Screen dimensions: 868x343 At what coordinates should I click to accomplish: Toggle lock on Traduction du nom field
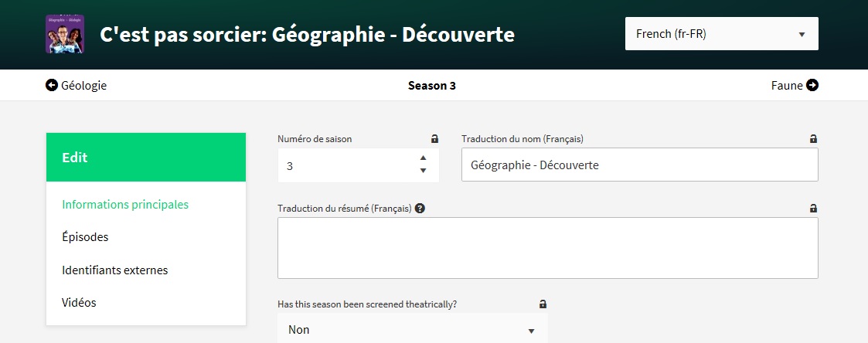[x=813, y=139]
